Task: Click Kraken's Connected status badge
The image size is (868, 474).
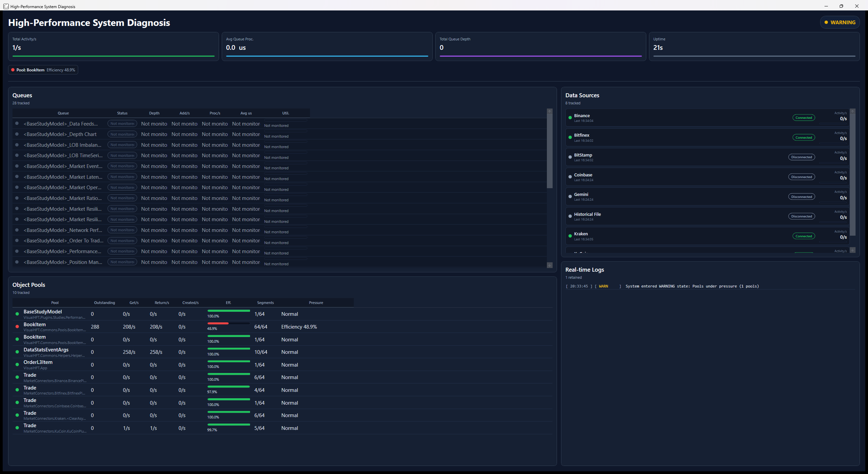Action: pyautogui.click(x=804, y=236)
